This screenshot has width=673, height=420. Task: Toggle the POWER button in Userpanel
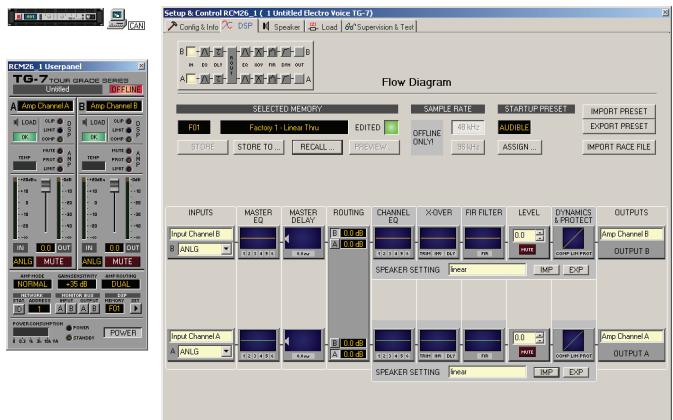123,333
